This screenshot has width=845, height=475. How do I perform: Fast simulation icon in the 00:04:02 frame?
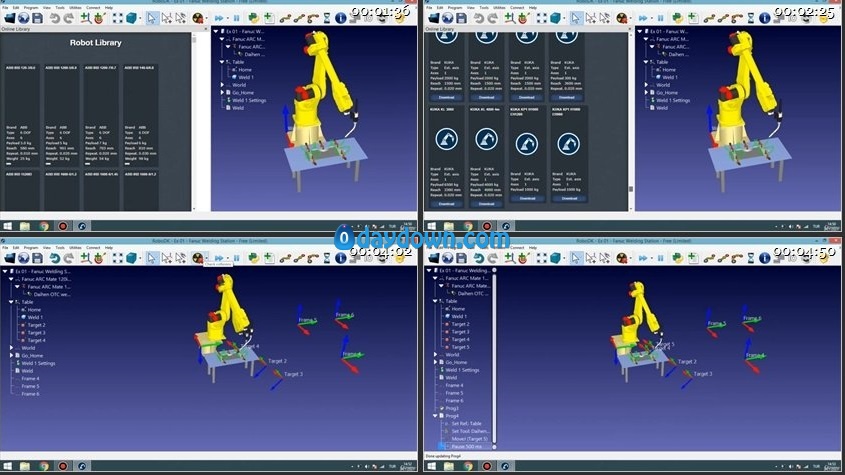coord(219,258)
